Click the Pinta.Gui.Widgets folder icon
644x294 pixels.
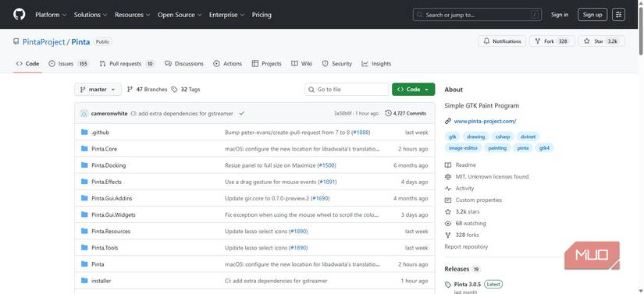84,214
